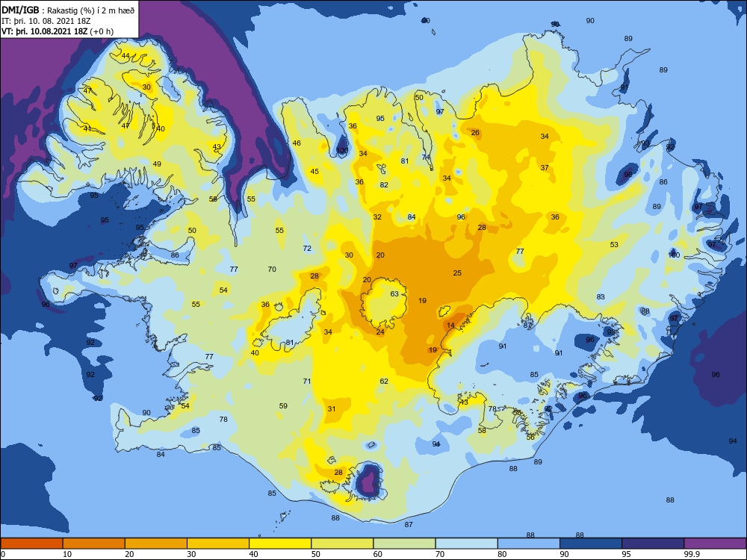Click the 95 tick label on the color scale
Image resolution: width=747 pixels, height=560 pixels.
(x=626, y=554)
